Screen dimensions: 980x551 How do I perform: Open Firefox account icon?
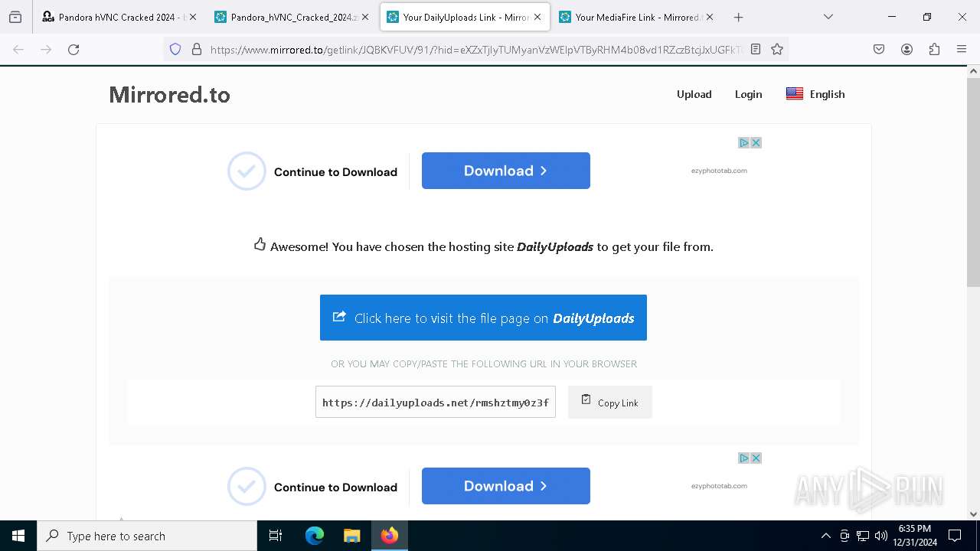point(906,49)
